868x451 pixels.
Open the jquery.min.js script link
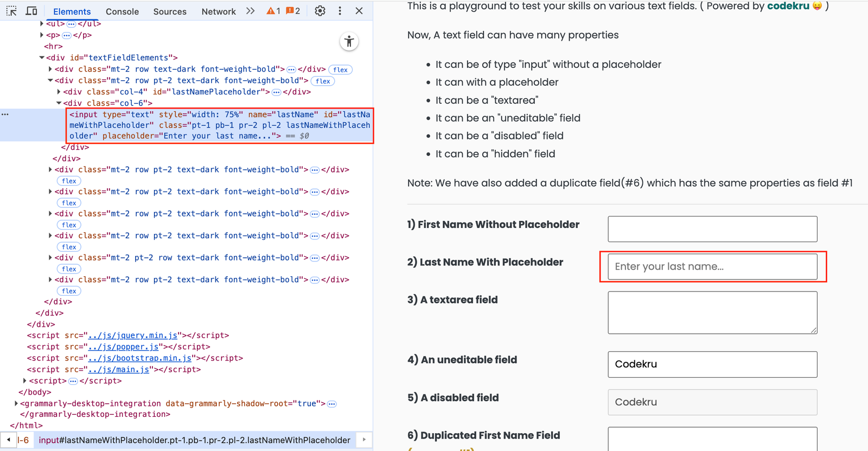133,335
